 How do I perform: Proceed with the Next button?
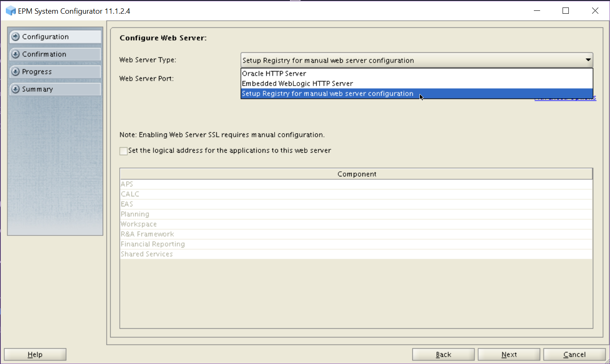[x=509, y=354]
